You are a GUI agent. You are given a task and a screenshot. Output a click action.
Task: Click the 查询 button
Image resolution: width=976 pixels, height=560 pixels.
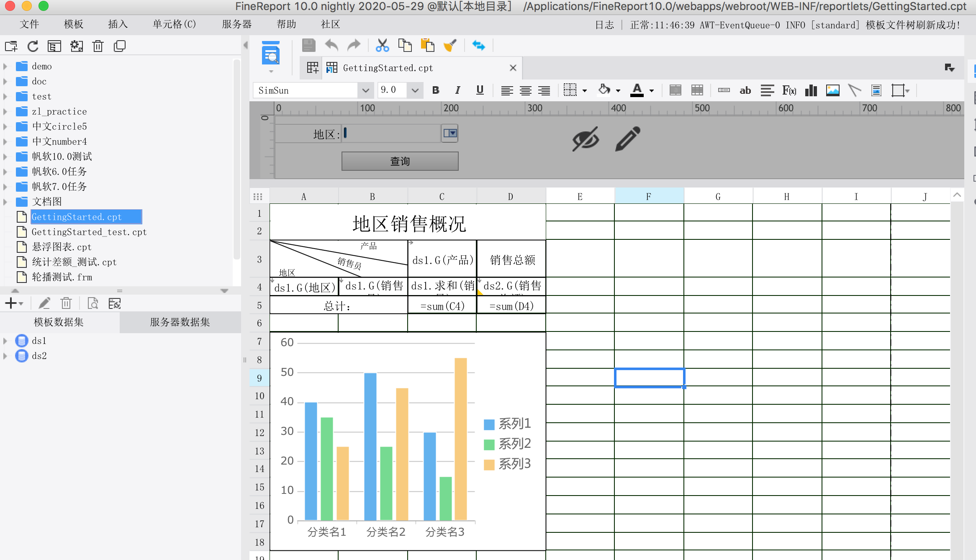[x=400, y=161]
